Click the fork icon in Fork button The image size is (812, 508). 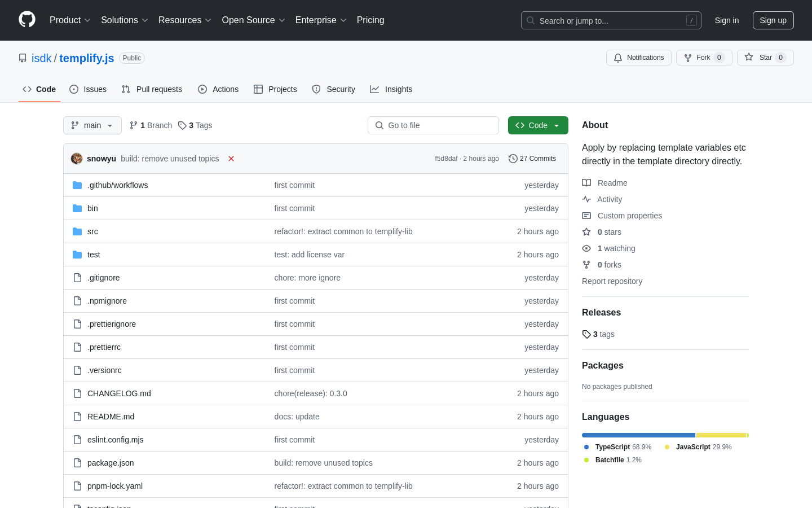pos(688,58)
